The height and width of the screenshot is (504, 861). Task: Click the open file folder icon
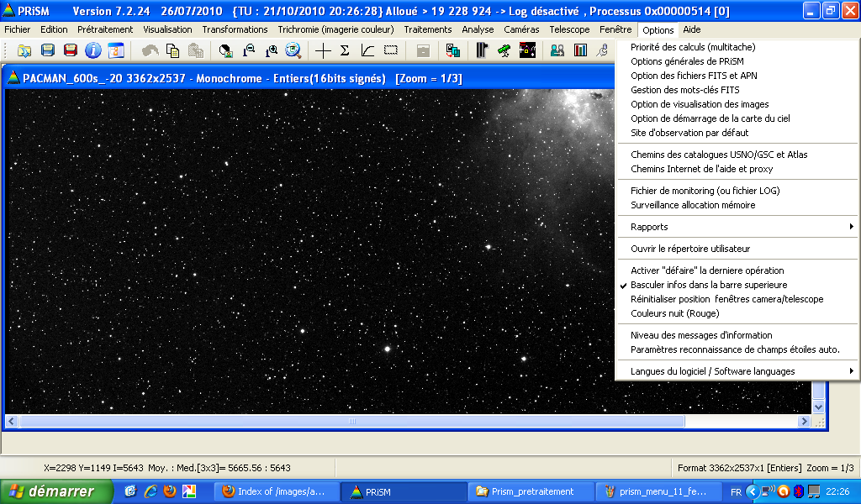pos(24,51)
